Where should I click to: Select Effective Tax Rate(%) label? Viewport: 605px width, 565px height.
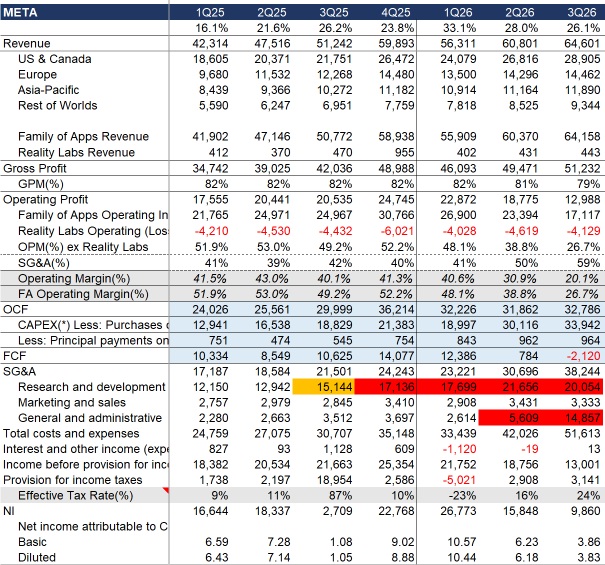pyautogui.click(x=76, y=495)
